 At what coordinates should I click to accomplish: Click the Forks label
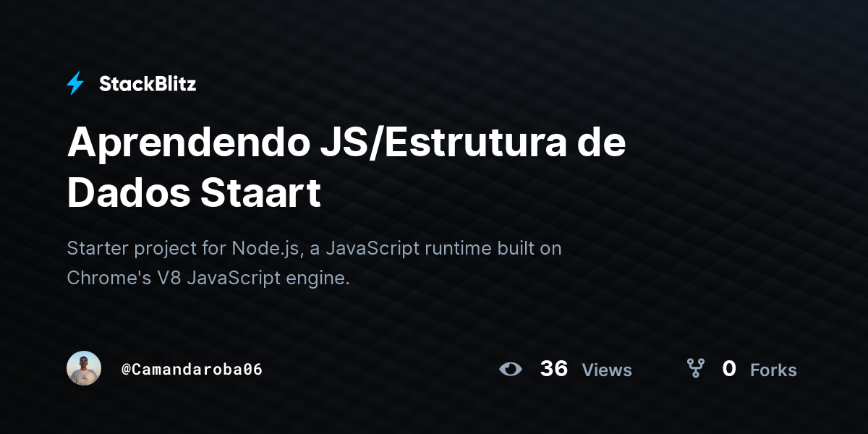click(773, 370)
